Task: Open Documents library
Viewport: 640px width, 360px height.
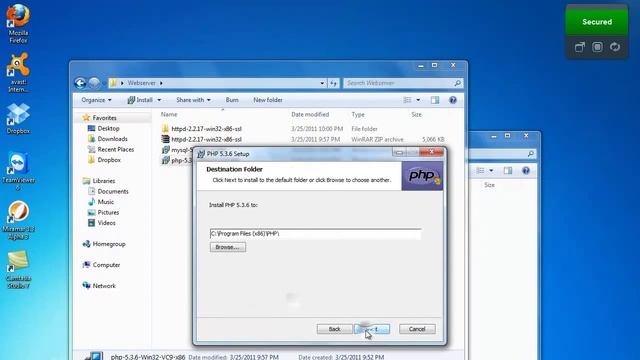Action: 113,191
